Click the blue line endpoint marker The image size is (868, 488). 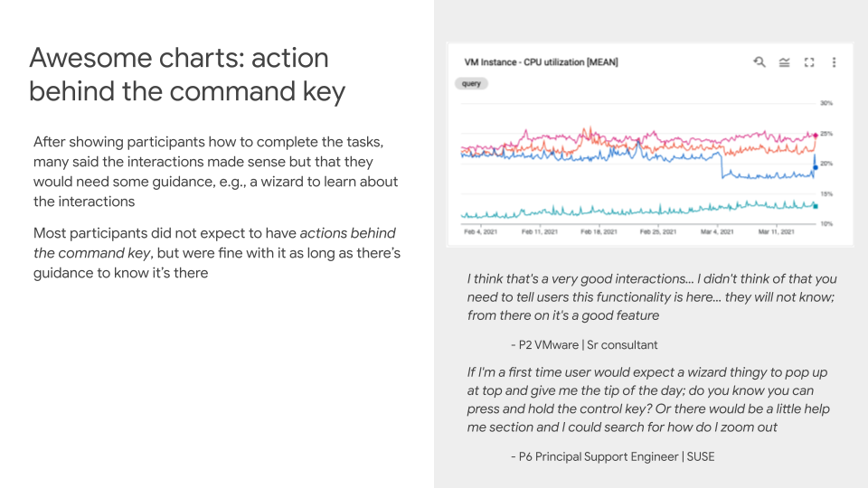(816, 166)
